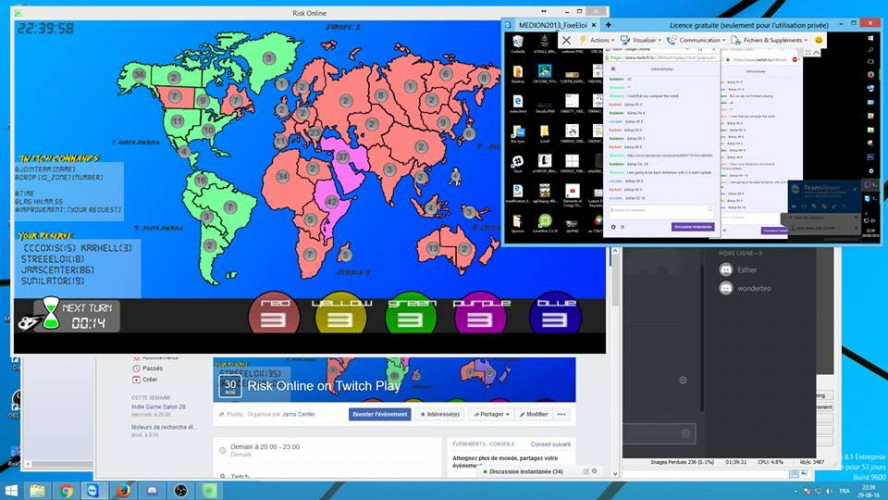Click the purple player circle in Risk Online

click(x=480, y=313)
